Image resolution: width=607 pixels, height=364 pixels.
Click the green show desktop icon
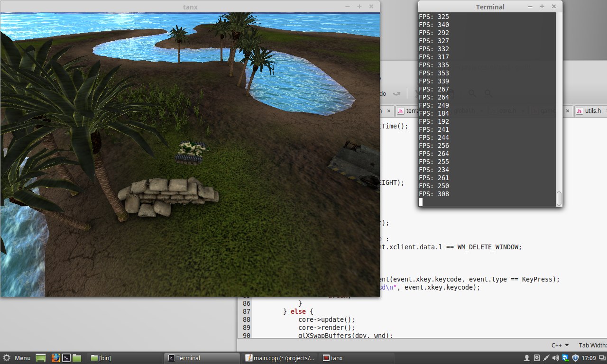(x=41, y=358)
